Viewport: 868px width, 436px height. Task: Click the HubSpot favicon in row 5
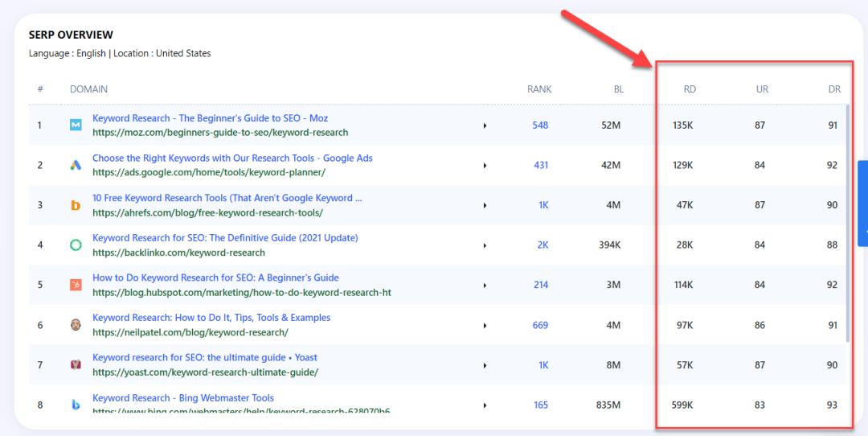coord(76,285)
